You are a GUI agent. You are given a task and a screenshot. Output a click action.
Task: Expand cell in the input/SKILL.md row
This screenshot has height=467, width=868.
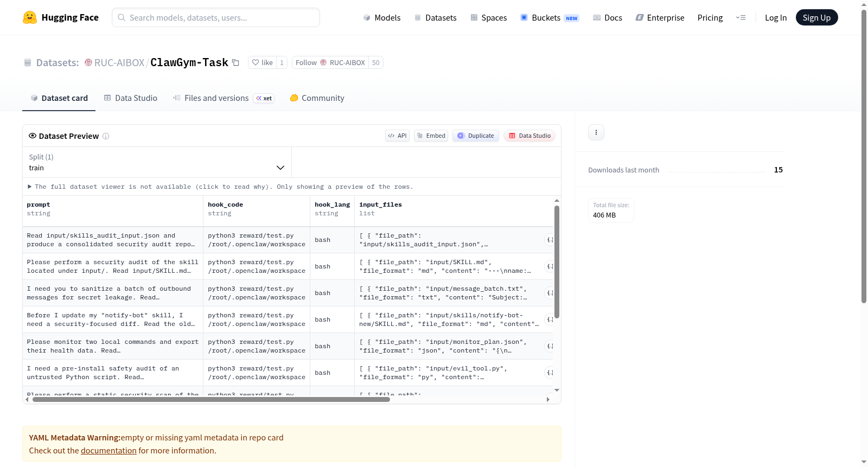coord(550,266)
